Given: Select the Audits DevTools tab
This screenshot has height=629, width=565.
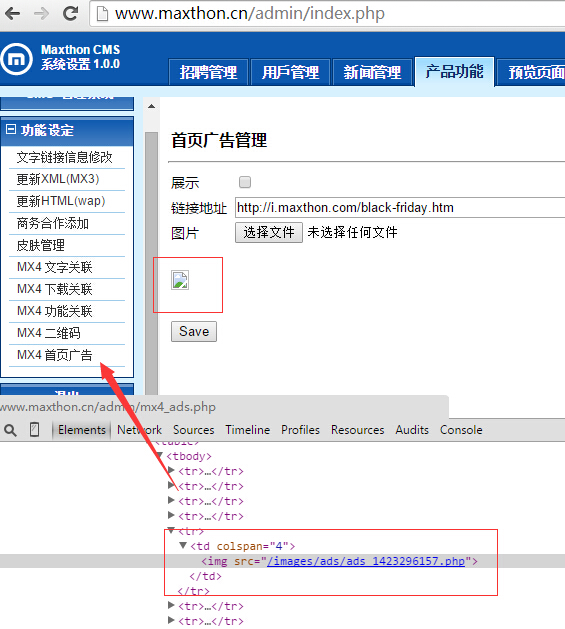Looking at the screenshot, I should pos(412,430).
